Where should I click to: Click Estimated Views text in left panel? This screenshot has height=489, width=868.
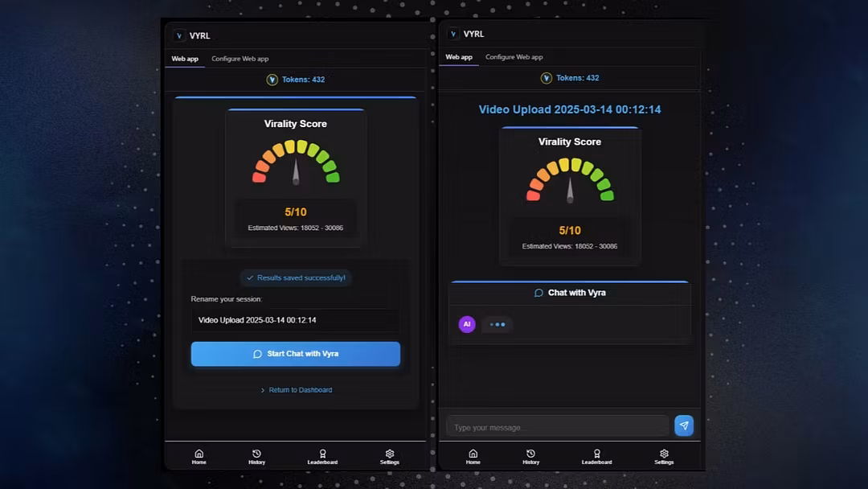tap(296, 228)
